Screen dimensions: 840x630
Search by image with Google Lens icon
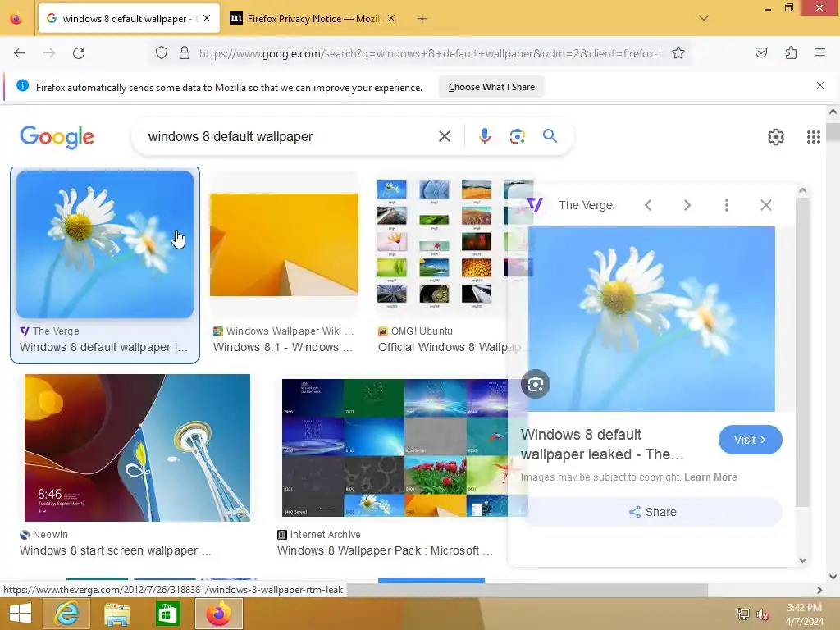click(517, 137)
